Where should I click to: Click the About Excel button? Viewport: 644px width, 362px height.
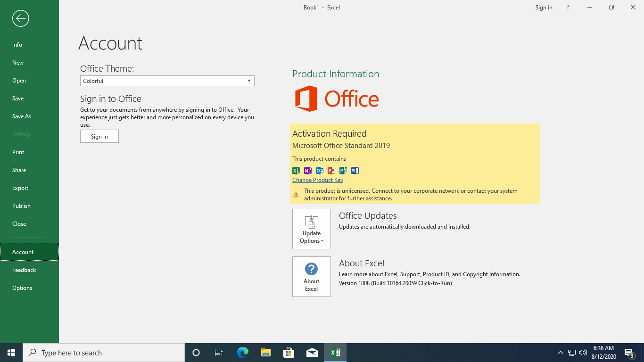[312, 277]
